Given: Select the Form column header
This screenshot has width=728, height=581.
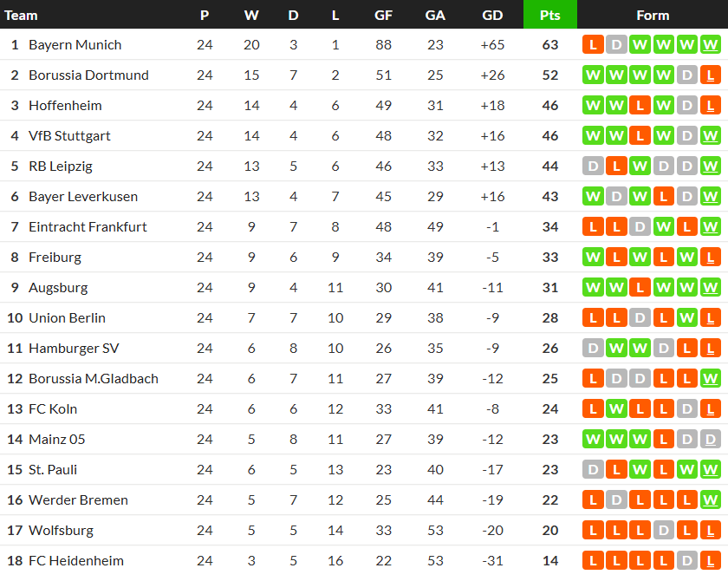Looking at the screenshot, I should coord(652,15).
